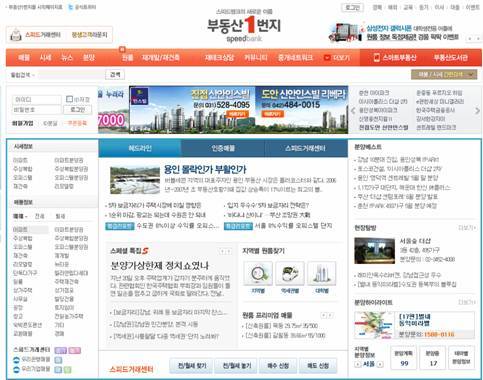
Task: Click the 전/월세 찾기 button
Action: point(192,366)
